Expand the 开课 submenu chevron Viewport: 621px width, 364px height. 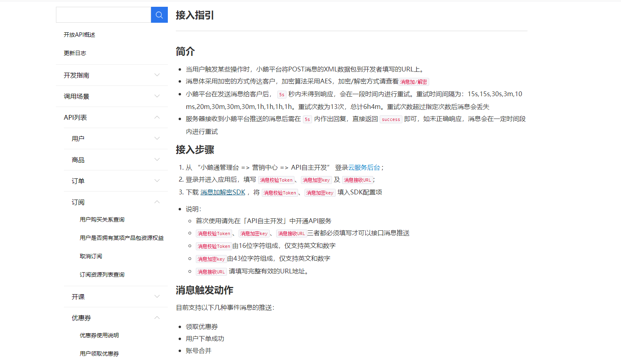(x=157, y=297)
